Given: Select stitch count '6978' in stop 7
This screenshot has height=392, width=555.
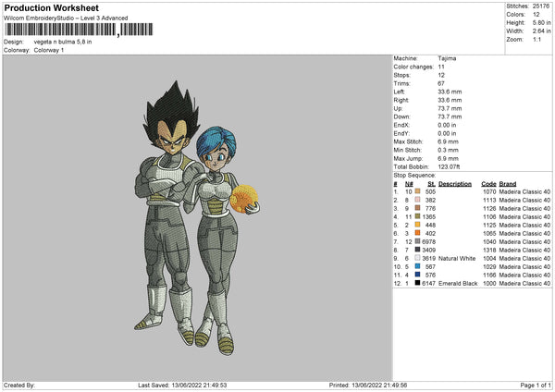Looking at the screenshot, I should 428,241.
